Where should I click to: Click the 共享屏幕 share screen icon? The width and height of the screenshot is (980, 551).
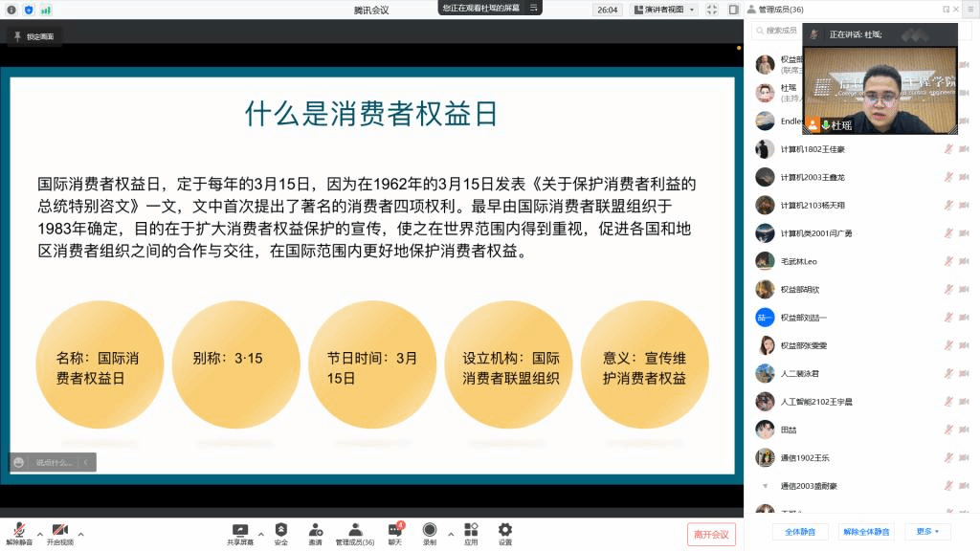[240, 530]
